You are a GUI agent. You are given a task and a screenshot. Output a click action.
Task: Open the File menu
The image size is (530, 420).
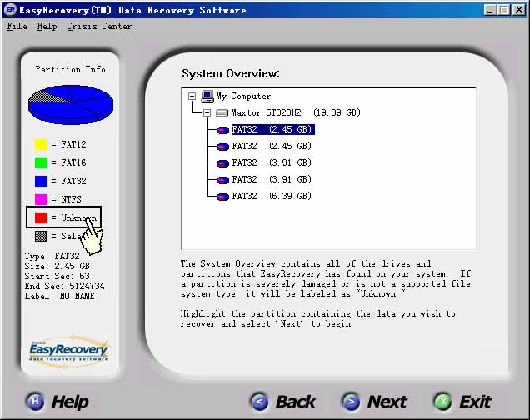[x=17, y=26]
